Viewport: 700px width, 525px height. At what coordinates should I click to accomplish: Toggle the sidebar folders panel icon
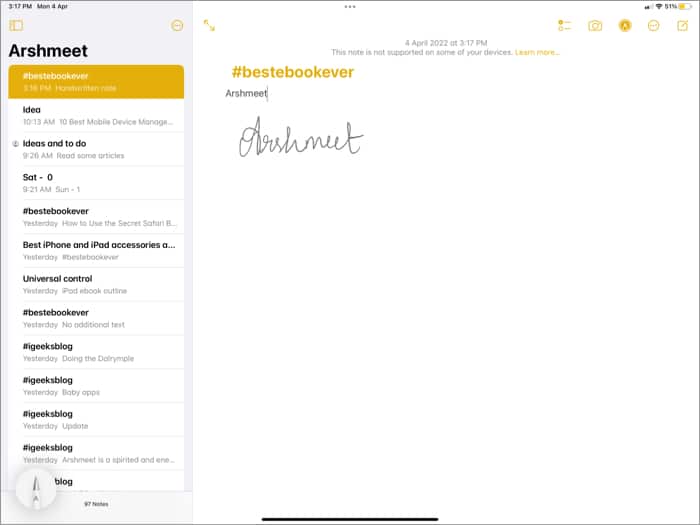16,25
